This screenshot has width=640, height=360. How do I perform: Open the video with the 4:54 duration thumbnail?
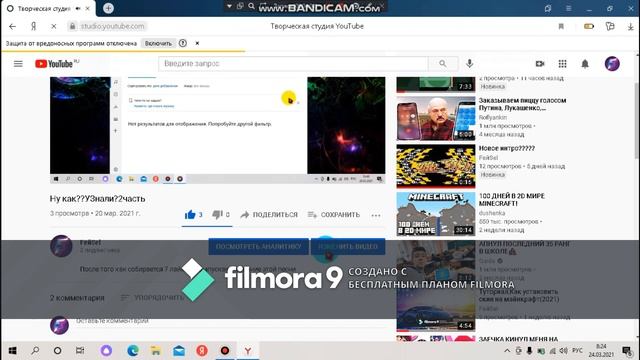436,310
